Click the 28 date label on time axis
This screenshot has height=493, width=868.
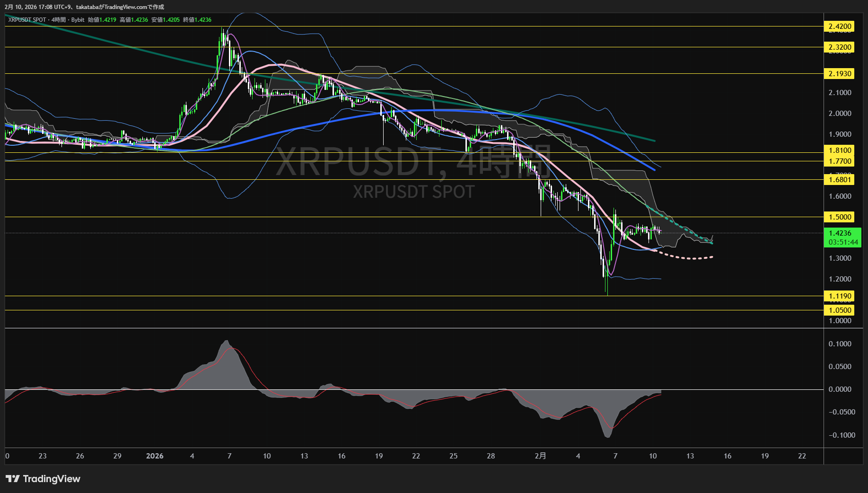tap(491, 456)
